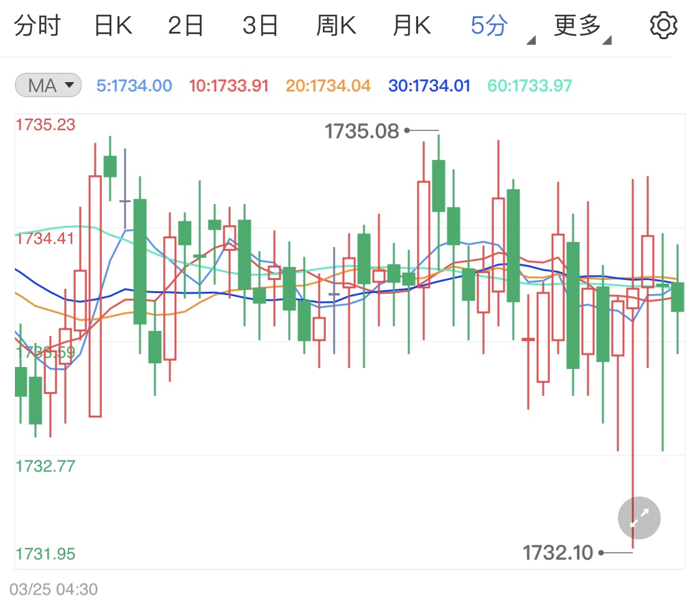Switch to 周K weekly chart tab
This screenshot has height=606, width=700.
point(336,26)
